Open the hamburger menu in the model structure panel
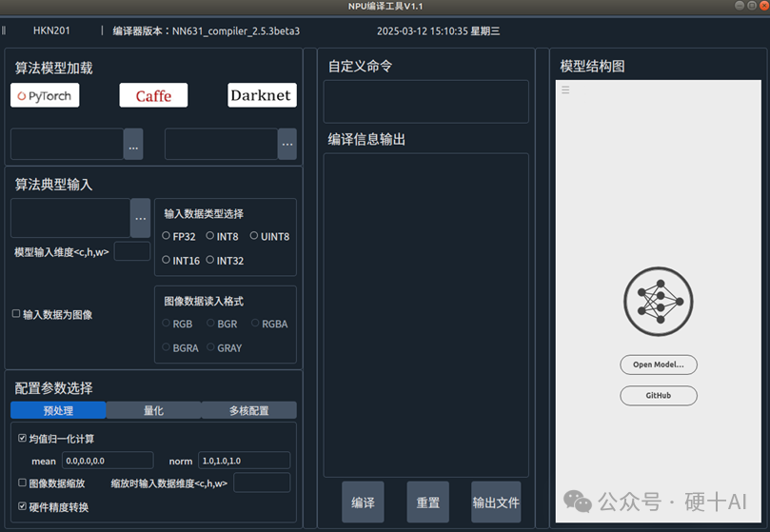 coord(565,90)
